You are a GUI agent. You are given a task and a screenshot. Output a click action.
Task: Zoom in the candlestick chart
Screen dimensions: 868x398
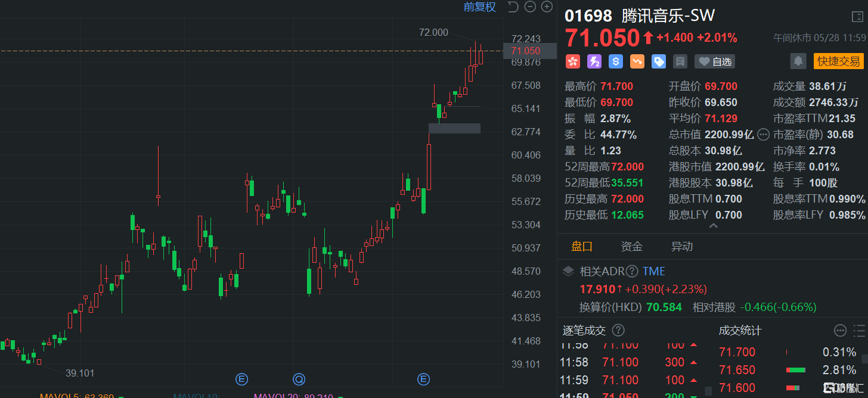[x=547, y=7]
